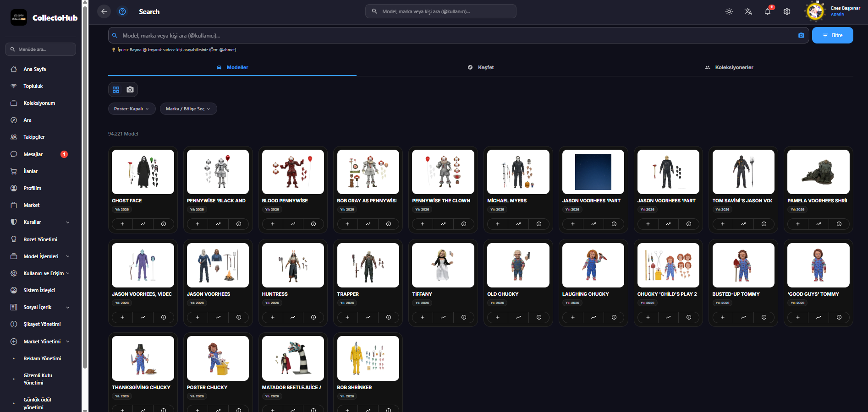Open price trend icon for Ghost Face

143,224
